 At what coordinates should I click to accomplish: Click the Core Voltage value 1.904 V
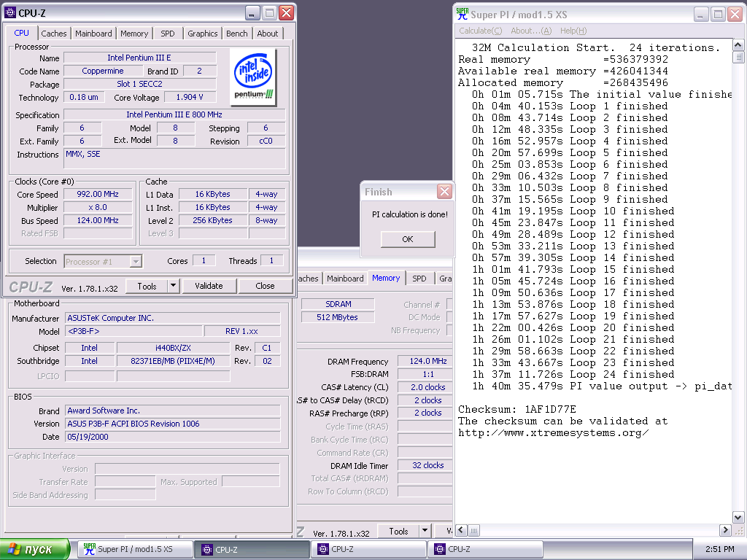[x=190, y=97]
